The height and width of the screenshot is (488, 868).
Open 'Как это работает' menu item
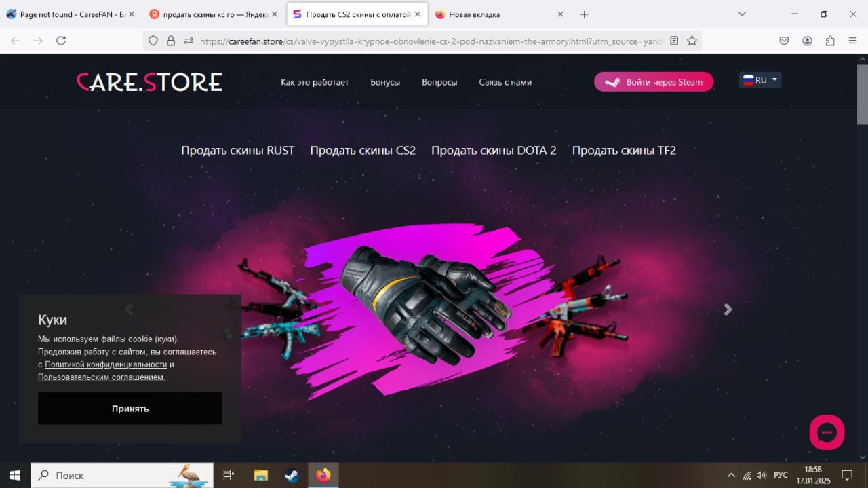[x=315, y=82]
